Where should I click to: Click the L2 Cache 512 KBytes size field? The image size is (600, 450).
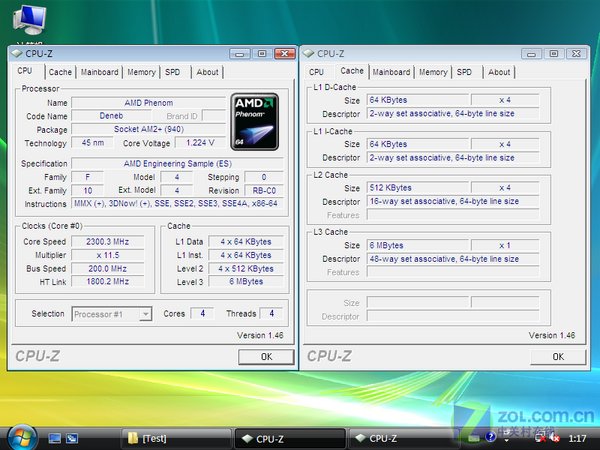(417, 188)
